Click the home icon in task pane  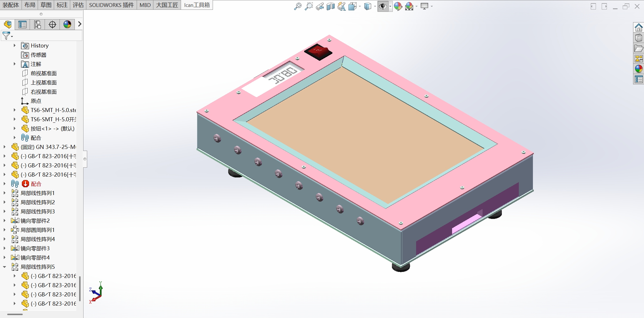(x=639, y=28)
